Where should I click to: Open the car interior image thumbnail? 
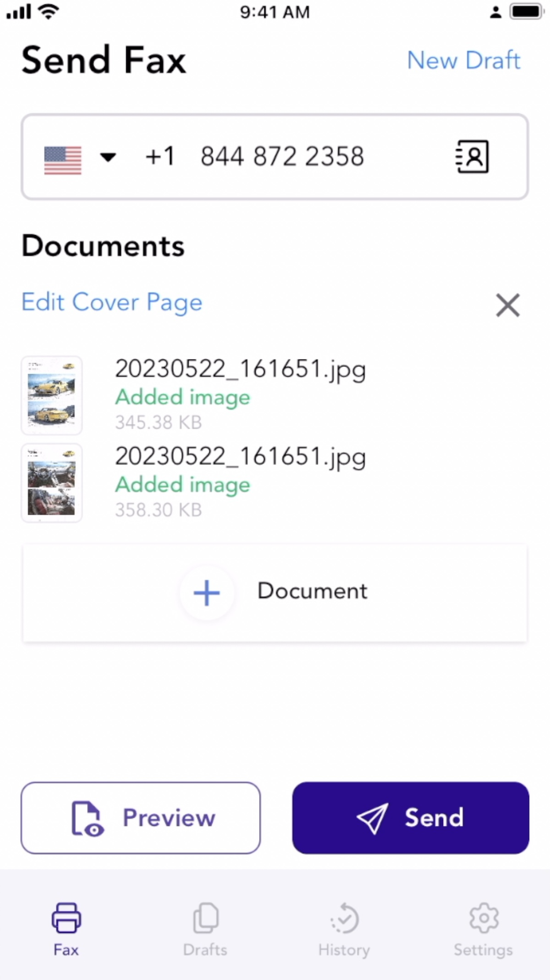[x=52, y=483]
